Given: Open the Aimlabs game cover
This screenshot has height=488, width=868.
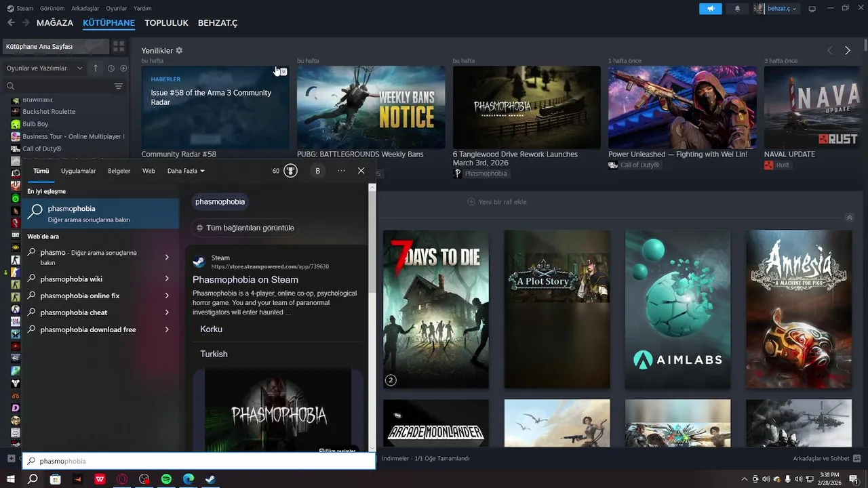Looking at the screenshot, I should (678, 309).
